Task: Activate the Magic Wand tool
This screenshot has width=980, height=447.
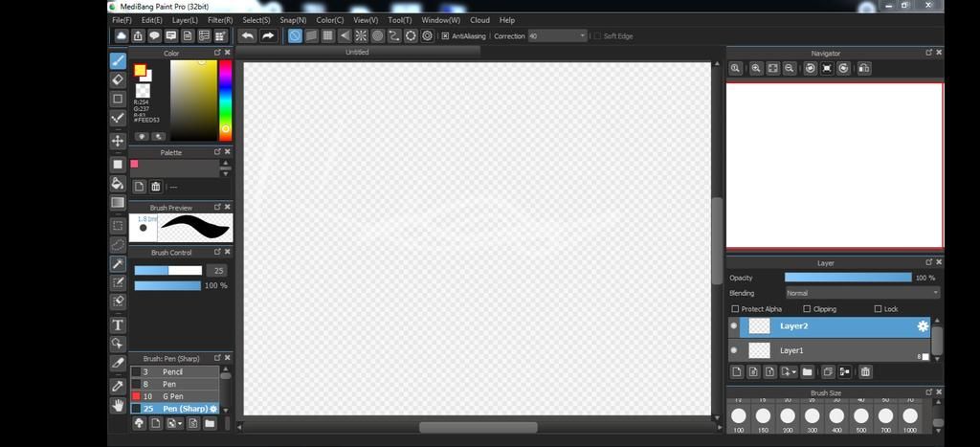Action: point(118,264)
